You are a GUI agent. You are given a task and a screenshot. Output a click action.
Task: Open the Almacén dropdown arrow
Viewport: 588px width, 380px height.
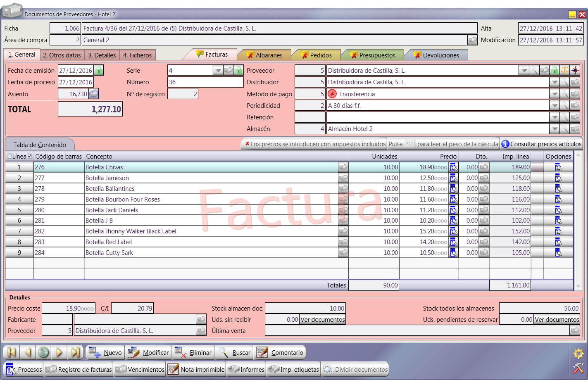click(x=555, y=129)
